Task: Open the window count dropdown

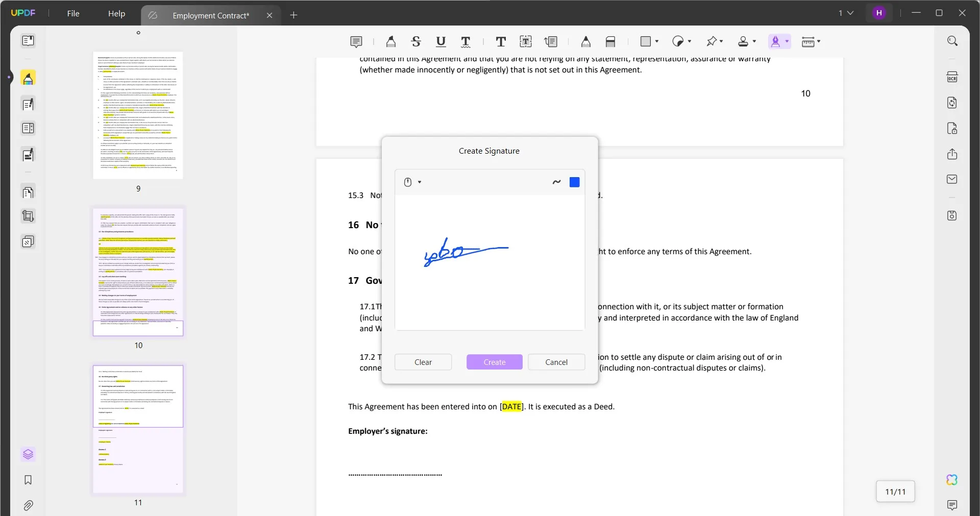Action: point(846,13)
